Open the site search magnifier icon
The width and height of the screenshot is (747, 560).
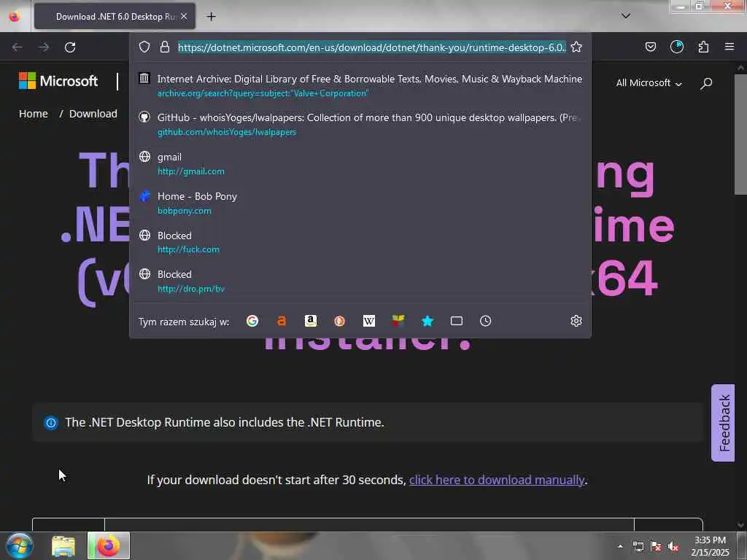(706, 83)
